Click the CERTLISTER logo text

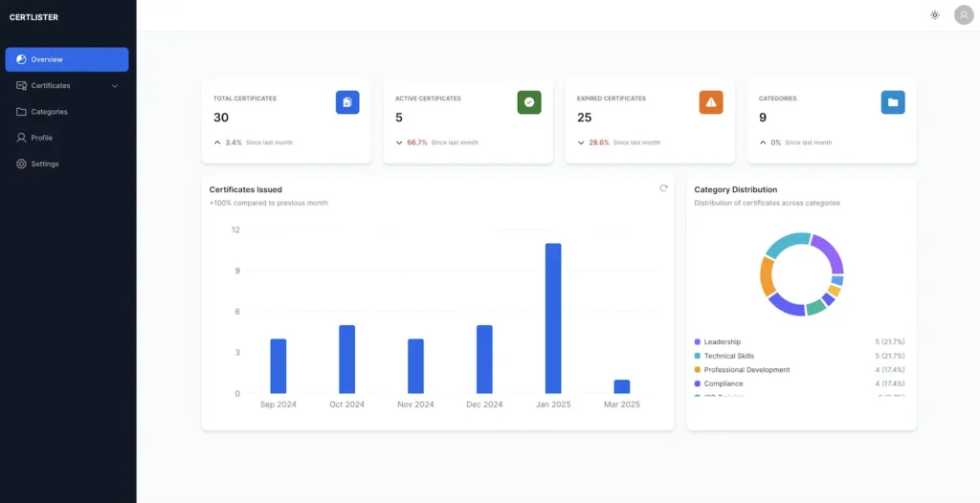[33, 17]
